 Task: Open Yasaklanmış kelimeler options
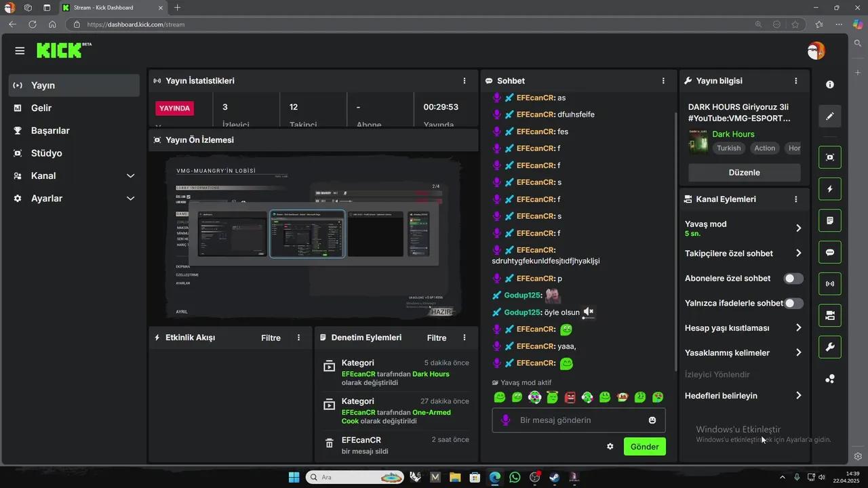click(744, 352)
